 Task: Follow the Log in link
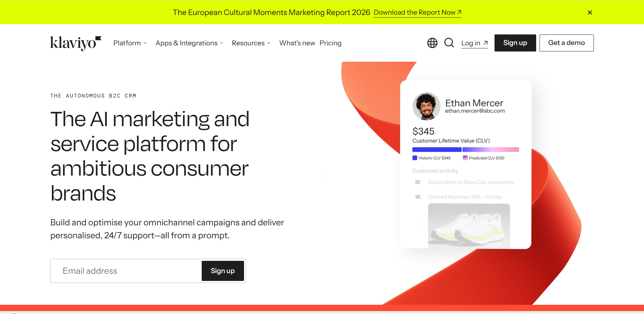point(474,43)
